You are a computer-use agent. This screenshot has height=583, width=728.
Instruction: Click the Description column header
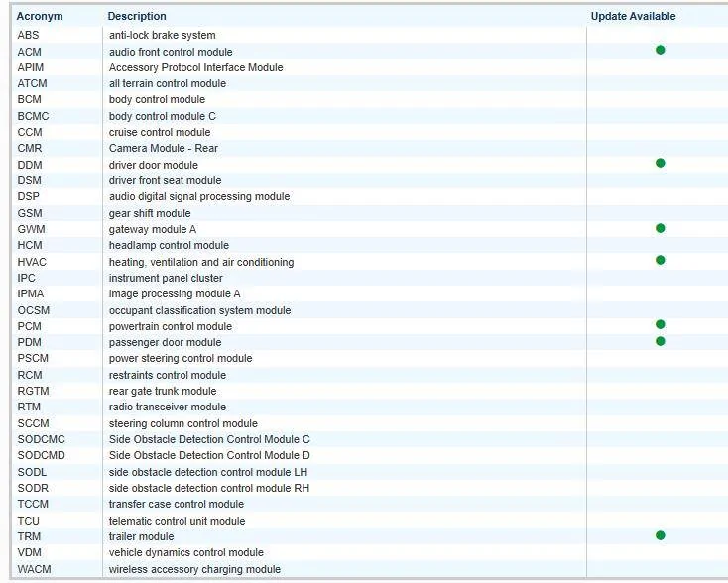(x=137, y=16)
